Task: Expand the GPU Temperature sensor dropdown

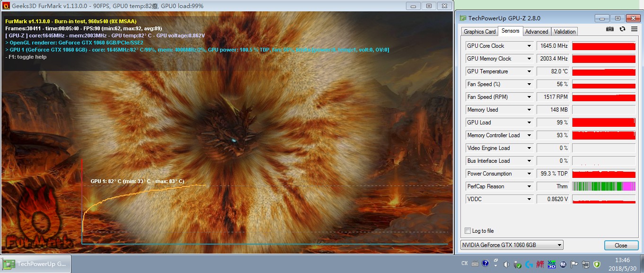Action: click(529, 71)
